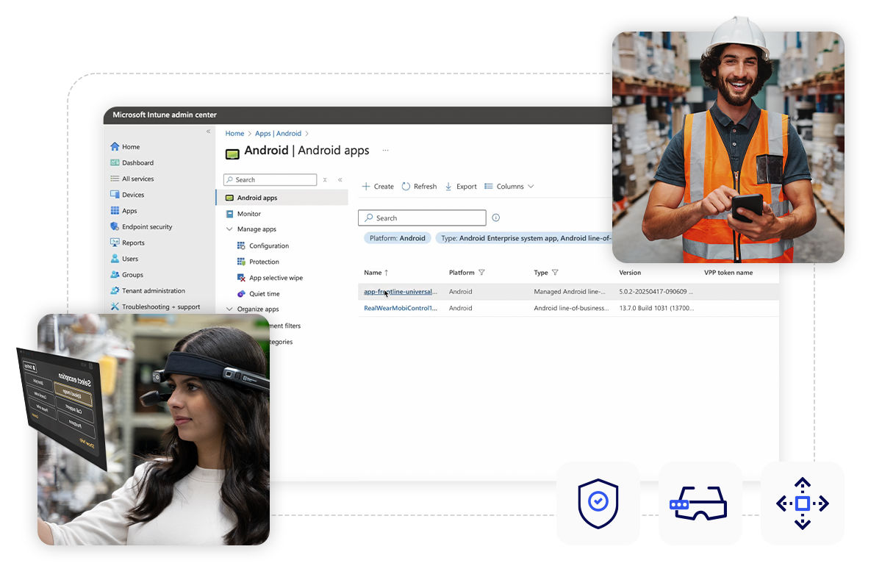Open the All services list icon
Screen dimensions: 882x588
[115, 179]
